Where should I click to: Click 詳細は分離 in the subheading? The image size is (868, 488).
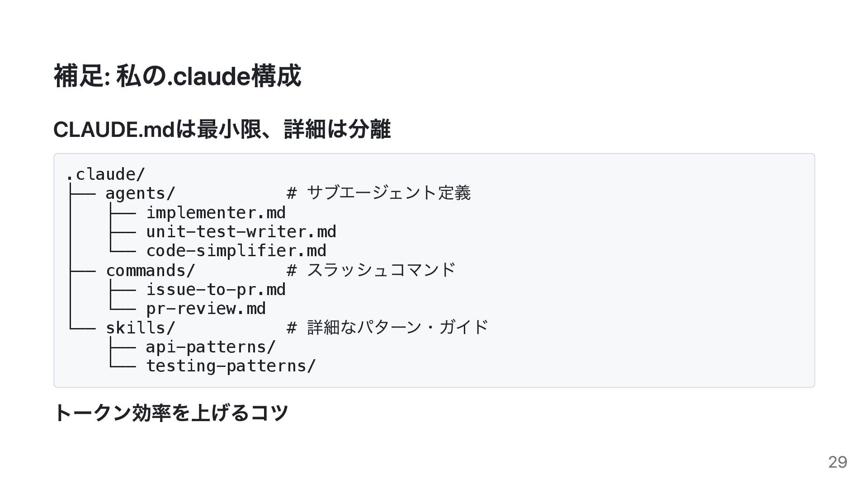337,130
